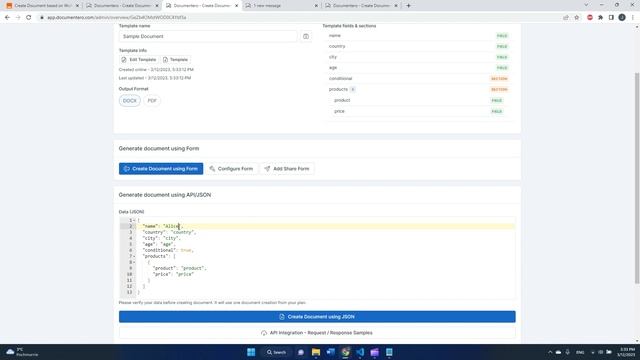This screenshot has width=640, height=360.
Task: Open the share page icon in address bar
Action: (566, 18)
